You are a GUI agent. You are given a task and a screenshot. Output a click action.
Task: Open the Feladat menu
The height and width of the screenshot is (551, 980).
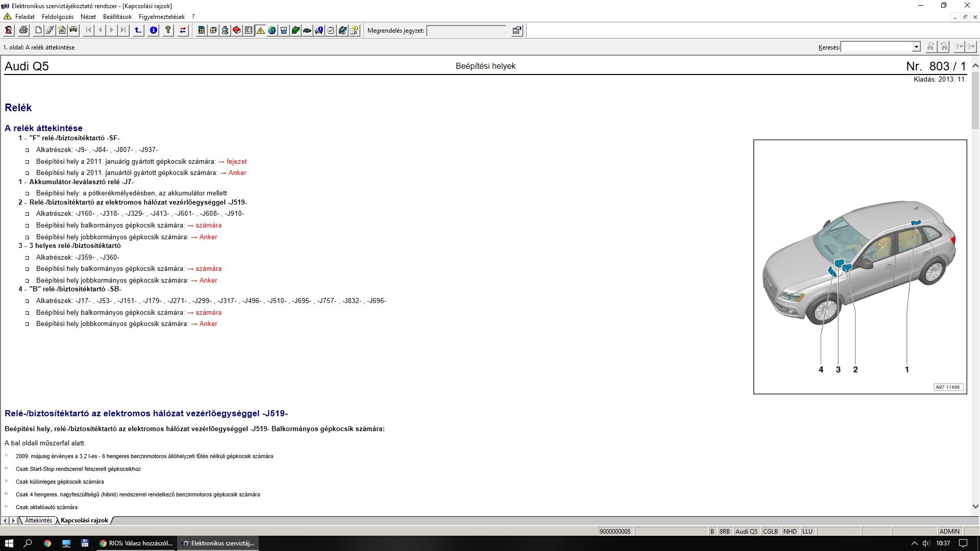coord(25,17)
